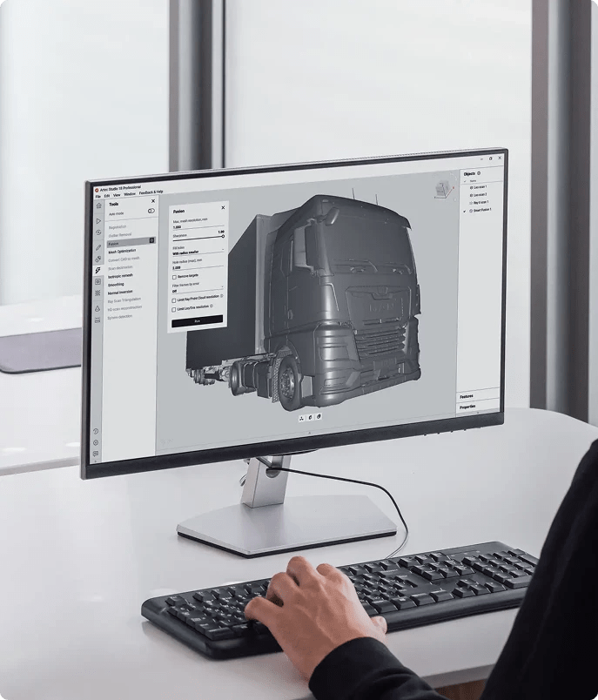Click the Artec Studio logo in title bar
The image size is (598, 700).
click(97, 190)
